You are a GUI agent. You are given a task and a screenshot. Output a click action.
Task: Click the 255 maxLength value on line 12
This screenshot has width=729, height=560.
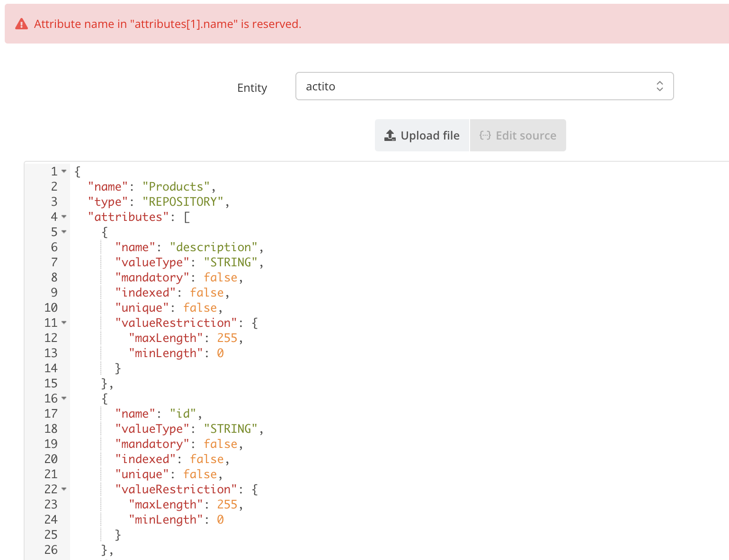tap(227, 338)
